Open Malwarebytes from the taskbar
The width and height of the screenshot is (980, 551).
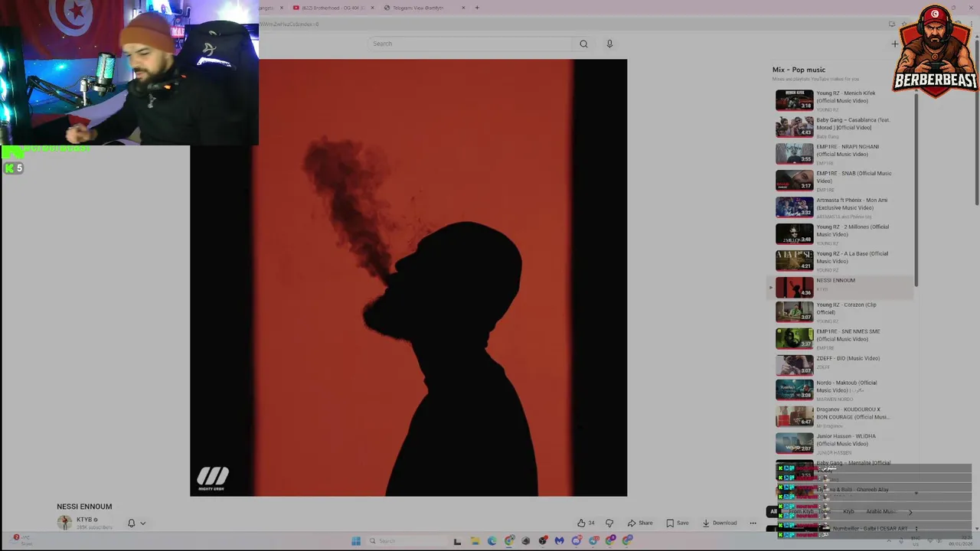tap(560, 541)
